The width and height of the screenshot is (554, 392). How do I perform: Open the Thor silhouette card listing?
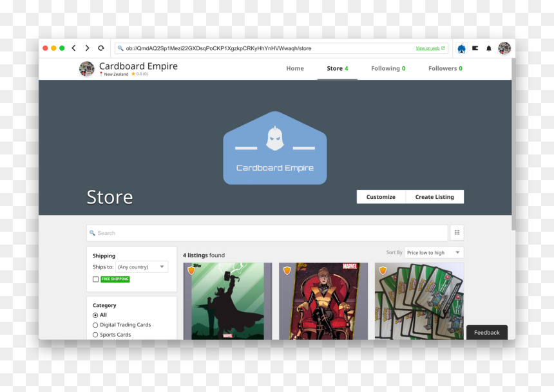tap(227, 301)
